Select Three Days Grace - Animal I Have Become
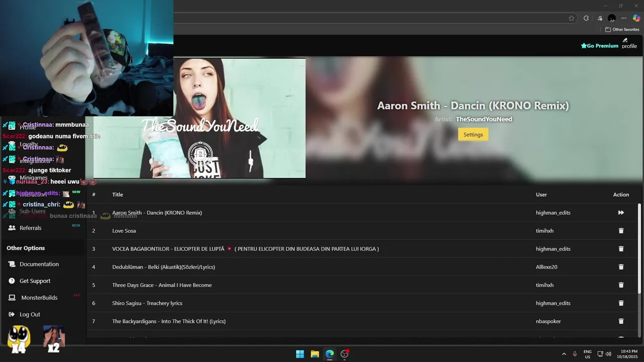Screen dimensions: 644x362 click(x=162, y=285)
